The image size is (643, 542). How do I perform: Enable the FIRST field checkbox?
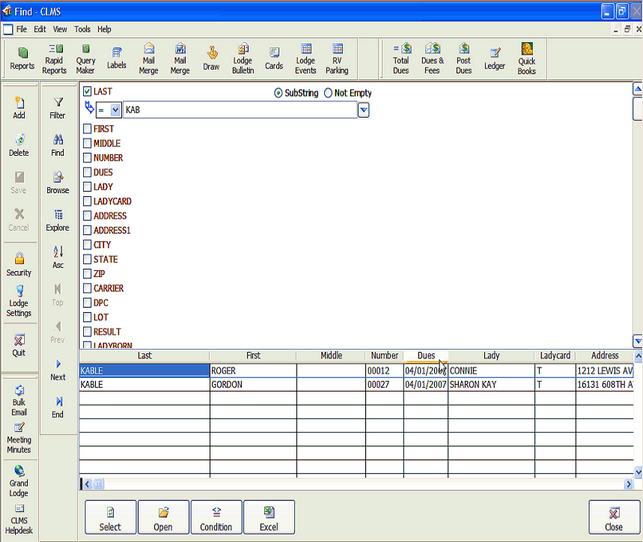[x=87, y=129]
